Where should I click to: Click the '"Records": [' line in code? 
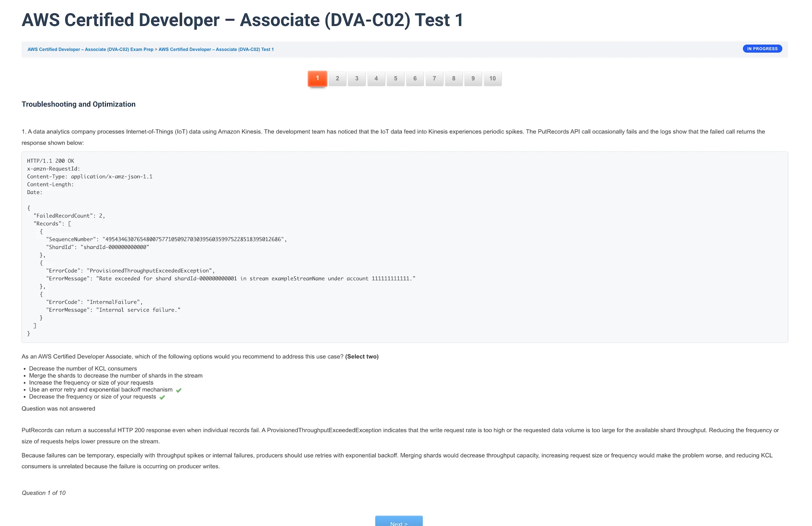tap(52, 224)
